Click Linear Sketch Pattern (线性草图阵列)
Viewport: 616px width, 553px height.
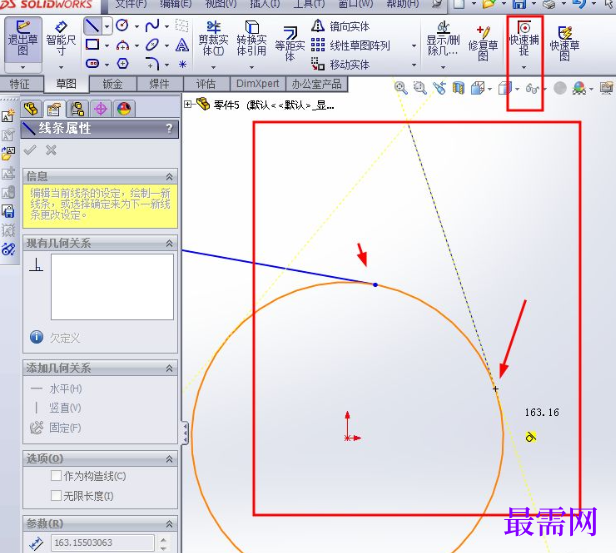(x=350, y=46)
